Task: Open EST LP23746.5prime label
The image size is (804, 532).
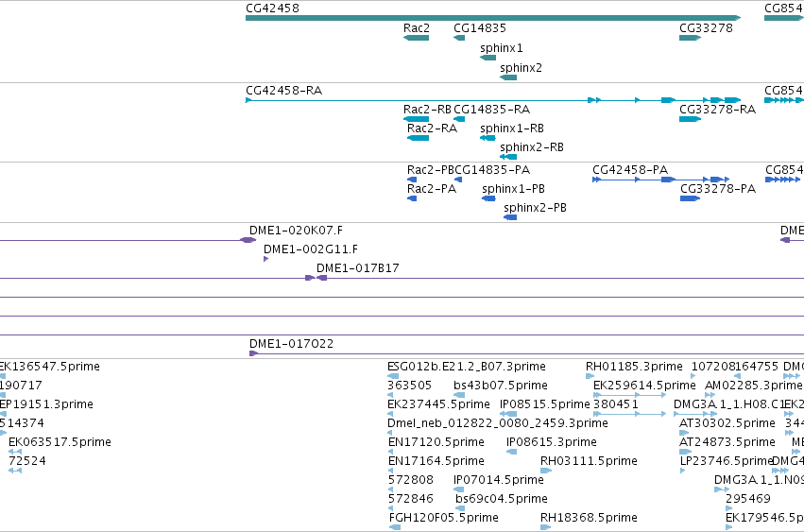Action: coord(727,461)
